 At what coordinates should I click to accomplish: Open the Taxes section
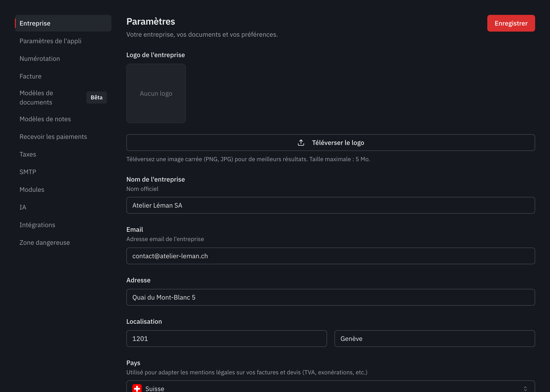(63, 154)
